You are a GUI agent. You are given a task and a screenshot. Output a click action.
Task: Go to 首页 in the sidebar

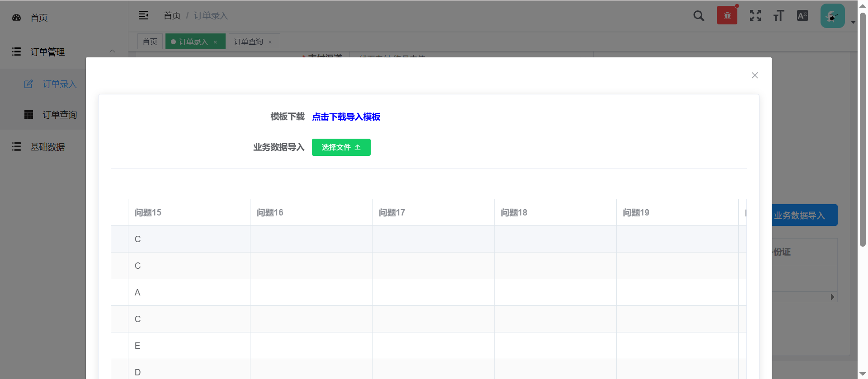click(x=39, y=18)
